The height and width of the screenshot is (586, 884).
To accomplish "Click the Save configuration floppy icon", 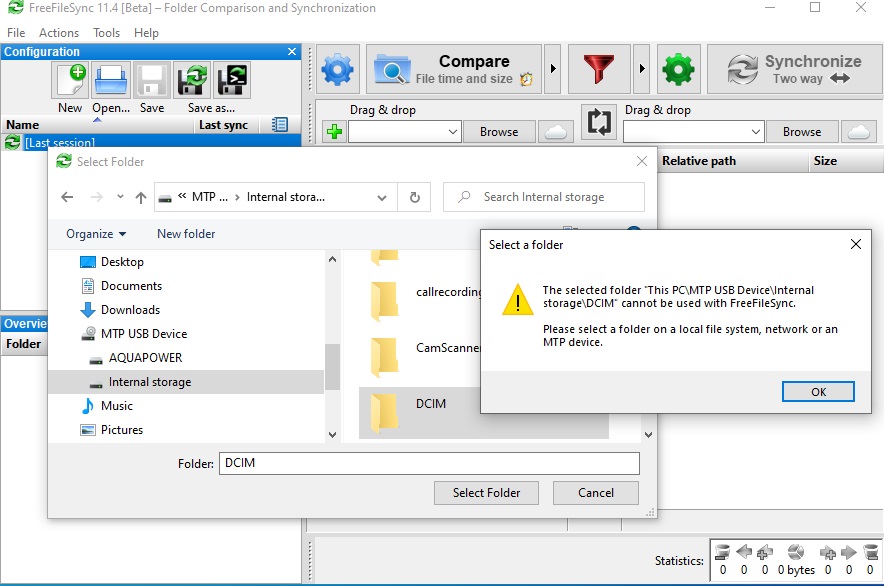I will 152,80.
